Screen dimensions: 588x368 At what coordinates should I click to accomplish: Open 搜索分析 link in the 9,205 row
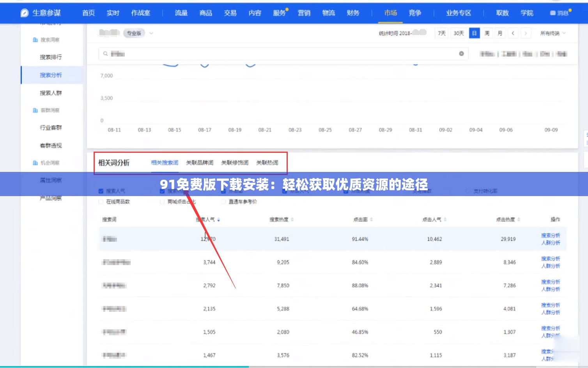[551, 259]
